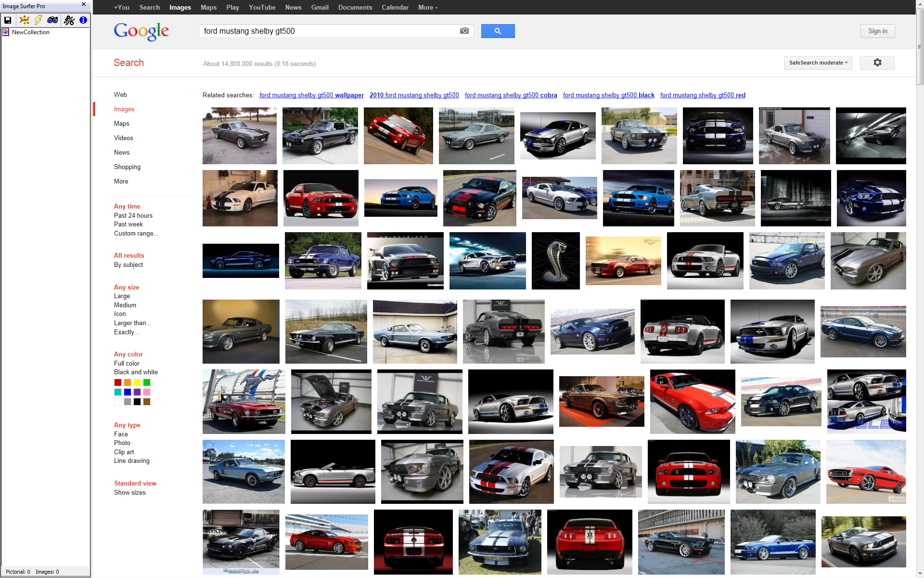Filter size to Medium
This screenshot has height=578, width=924.
tap(125, 305)
